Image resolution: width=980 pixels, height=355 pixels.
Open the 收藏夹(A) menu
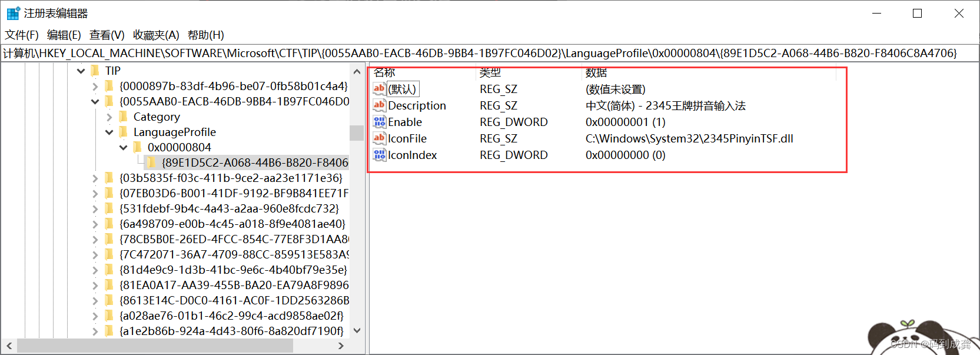[156, 35]
